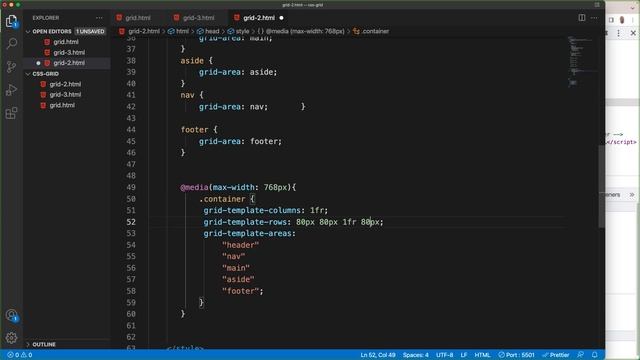Select grid-2.html in Open Editors list
640x360 pixels.
click(x=69, y=63)
